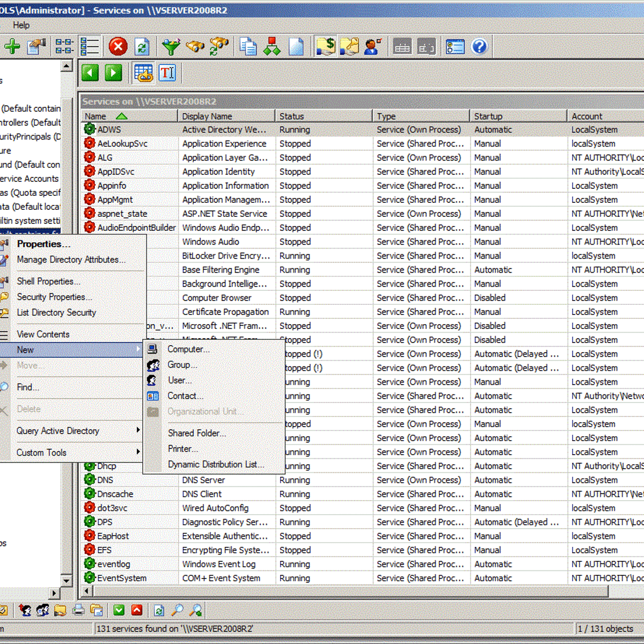Screen dimensions: 644x644
Task: Click the Wired AutoConfig display name
Action: pyautogui.click(x=215, y=508)
